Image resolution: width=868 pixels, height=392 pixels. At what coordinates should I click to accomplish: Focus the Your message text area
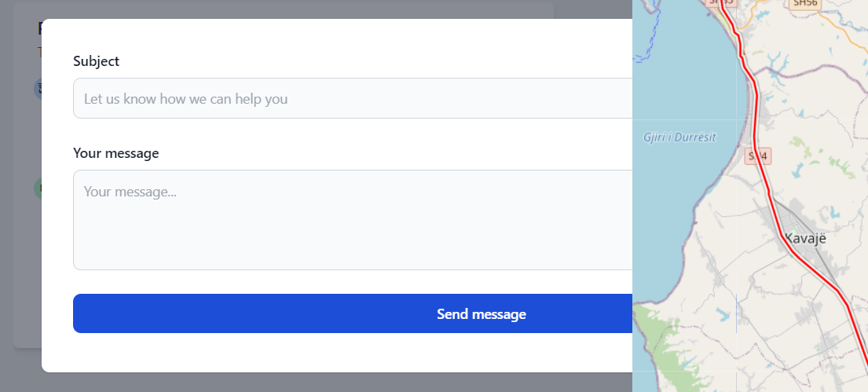click(x=353, y=220)
